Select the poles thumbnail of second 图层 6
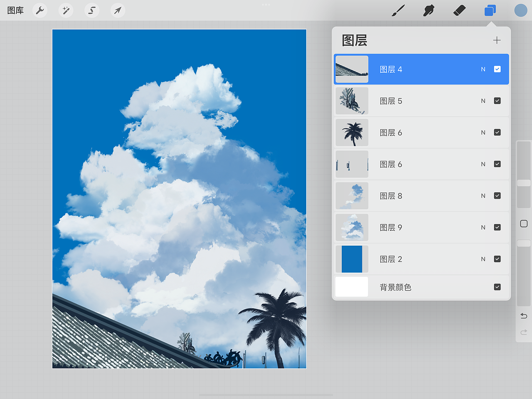This screenshot has width=532, height=399. coord(352,164)
